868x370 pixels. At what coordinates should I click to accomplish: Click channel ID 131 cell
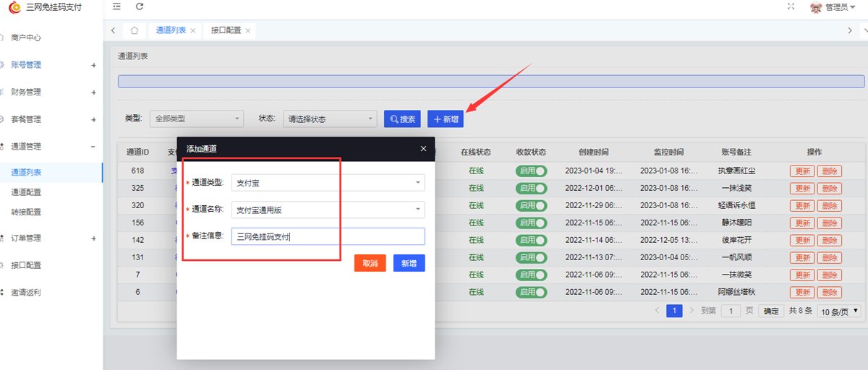coord(137,257)
